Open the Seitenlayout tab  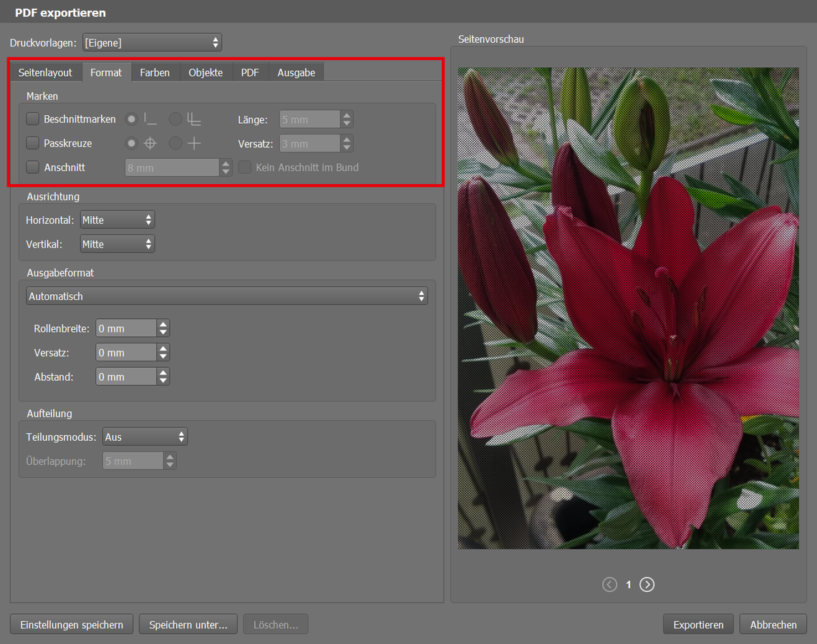45,72
